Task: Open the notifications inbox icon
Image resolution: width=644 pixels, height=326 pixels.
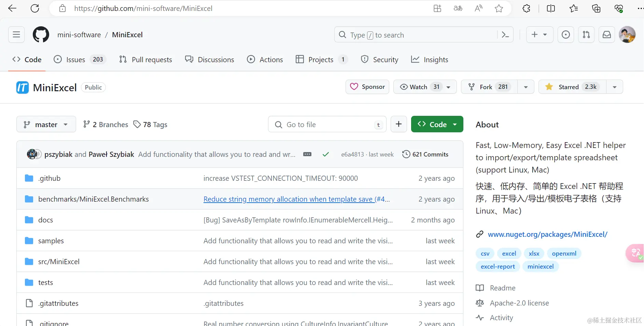Action: click(607, 35)
